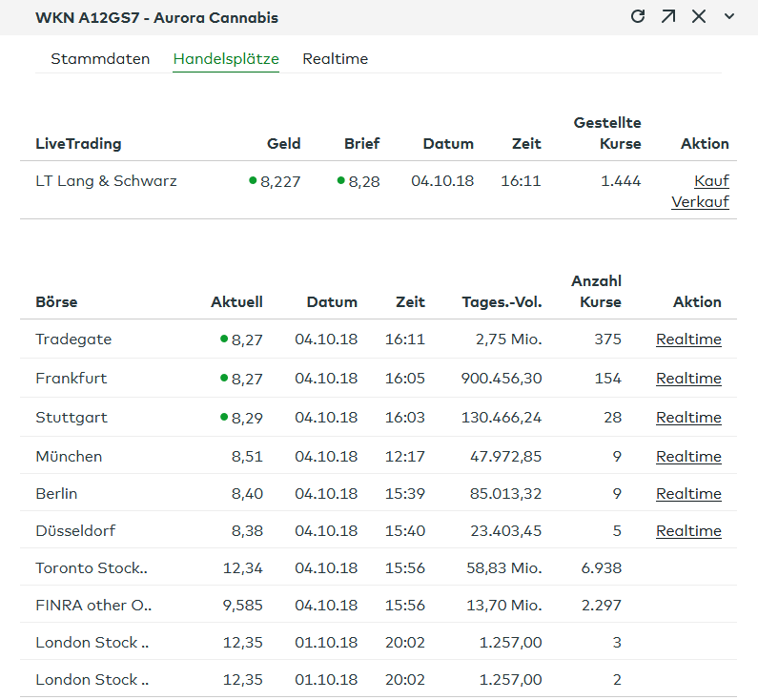Switch to the Stammdaten tab
The image size is (758, 700).
(x=100, y=59)
